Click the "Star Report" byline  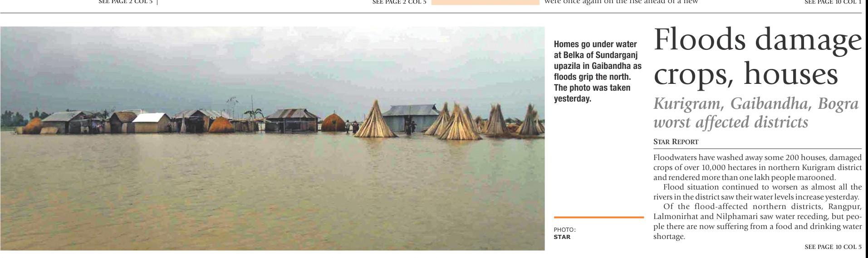(x=676, y=142)
